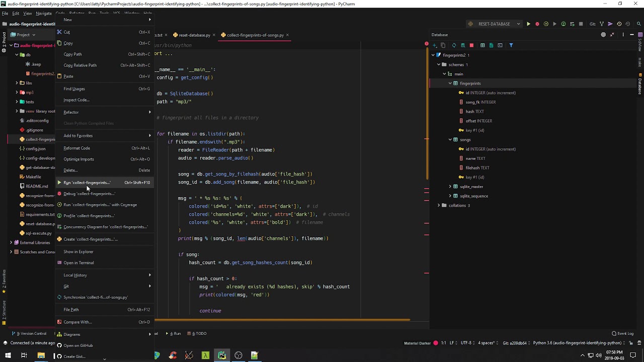Viewport: 644px width, 362px height.
Task: Click the gray Stop button in run toolbar
Action: [581, 24]
